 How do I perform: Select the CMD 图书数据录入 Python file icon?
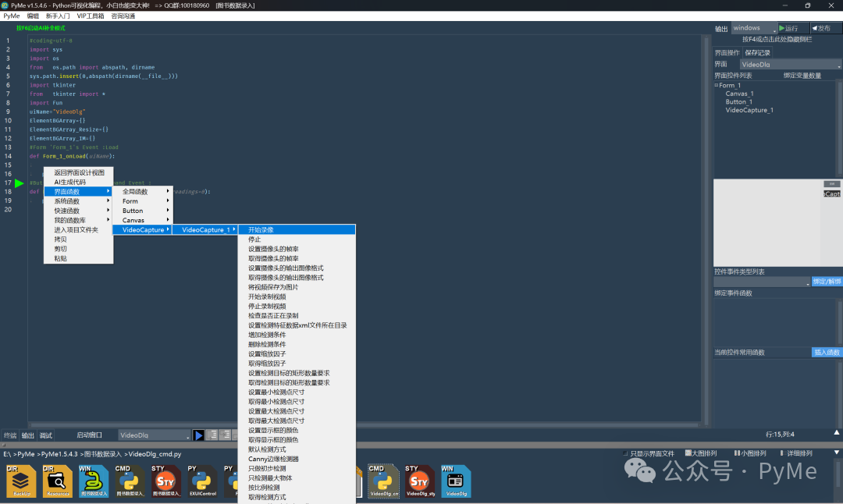click(x=130, y=481)
